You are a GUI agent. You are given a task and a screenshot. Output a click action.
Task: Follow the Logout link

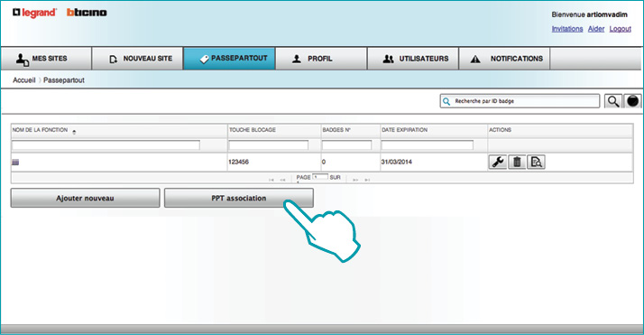click(x=621, y=29)
